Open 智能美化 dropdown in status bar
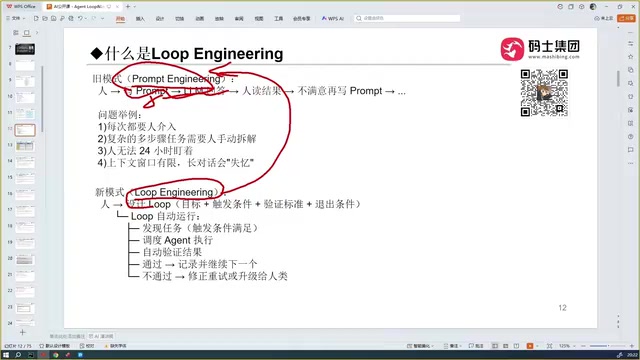640x360 pixels. (x=420, y=346)
